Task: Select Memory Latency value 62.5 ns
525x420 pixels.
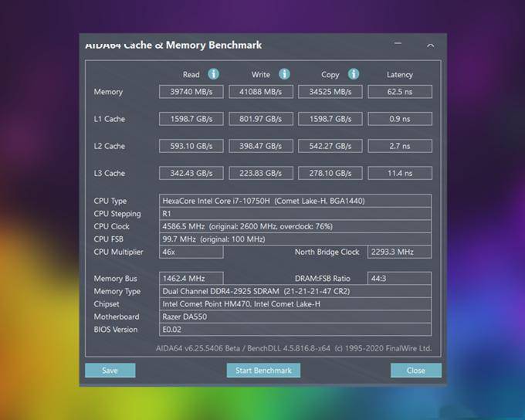Action: pyautogui.click(x=400, y=92)
